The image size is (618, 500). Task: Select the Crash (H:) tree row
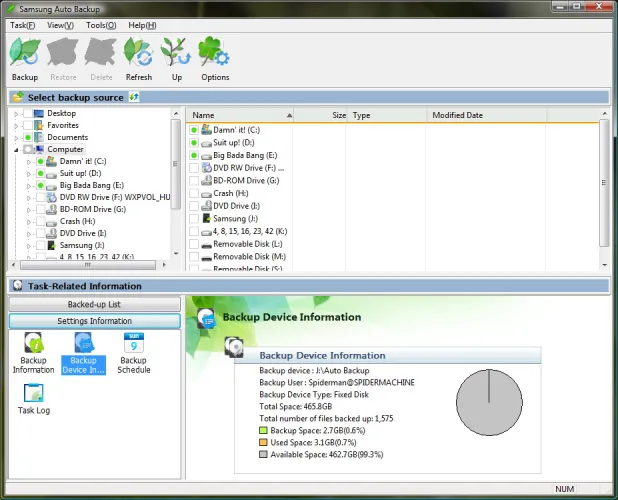pos(78,221)
